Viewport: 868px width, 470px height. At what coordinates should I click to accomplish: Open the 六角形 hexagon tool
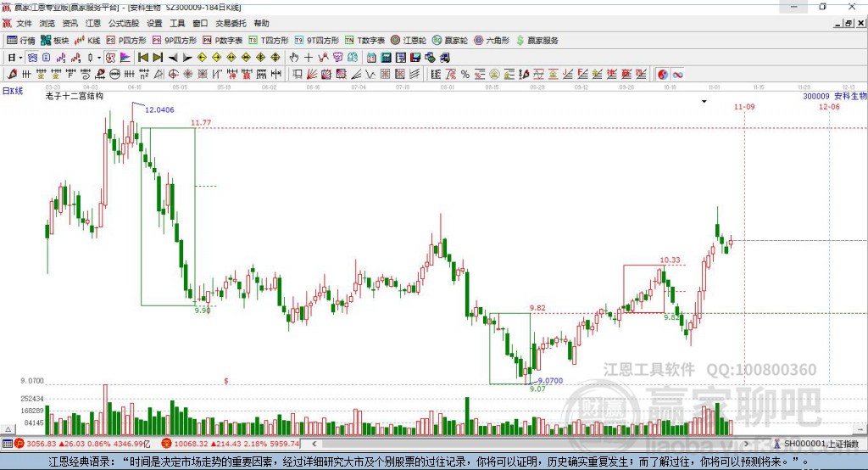pyautogui.click(x=492, y=41)
